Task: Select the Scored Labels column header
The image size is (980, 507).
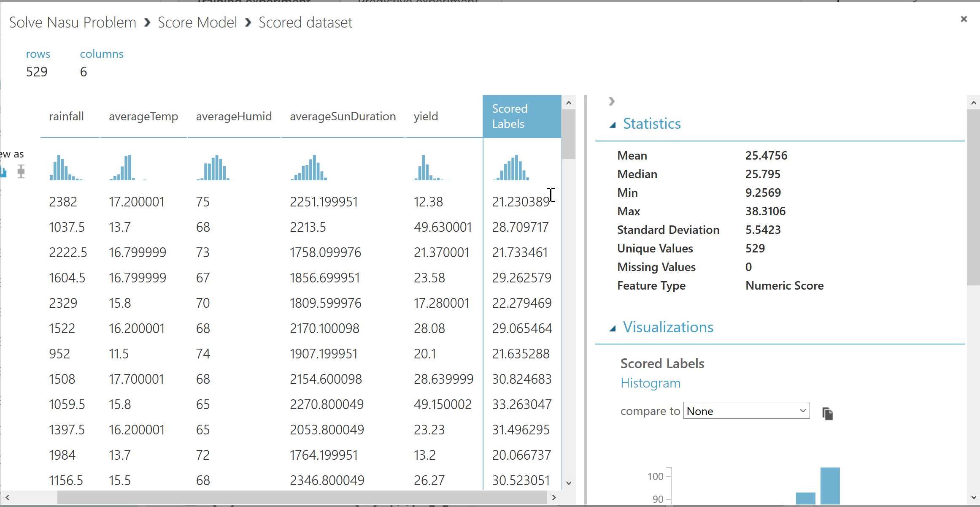Action: [x=521, y=117]
